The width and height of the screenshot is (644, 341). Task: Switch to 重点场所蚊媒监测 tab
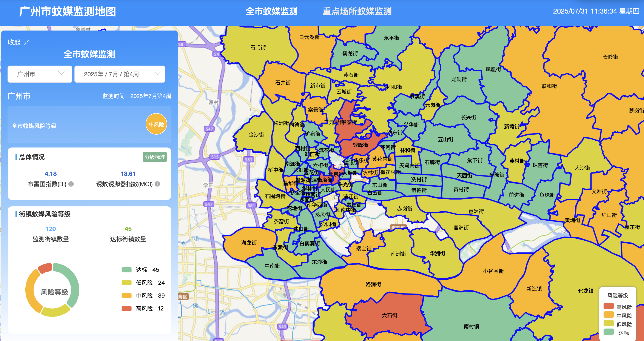pyautogui.click(x=357, y=11)
